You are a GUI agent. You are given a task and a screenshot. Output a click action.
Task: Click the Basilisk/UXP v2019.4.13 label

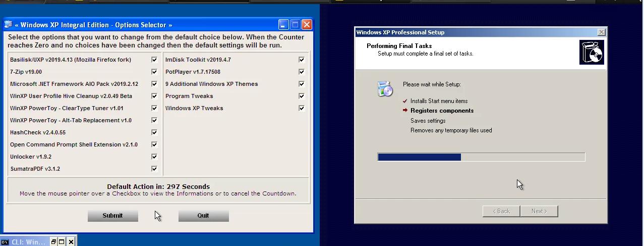[x=71, y=60]
